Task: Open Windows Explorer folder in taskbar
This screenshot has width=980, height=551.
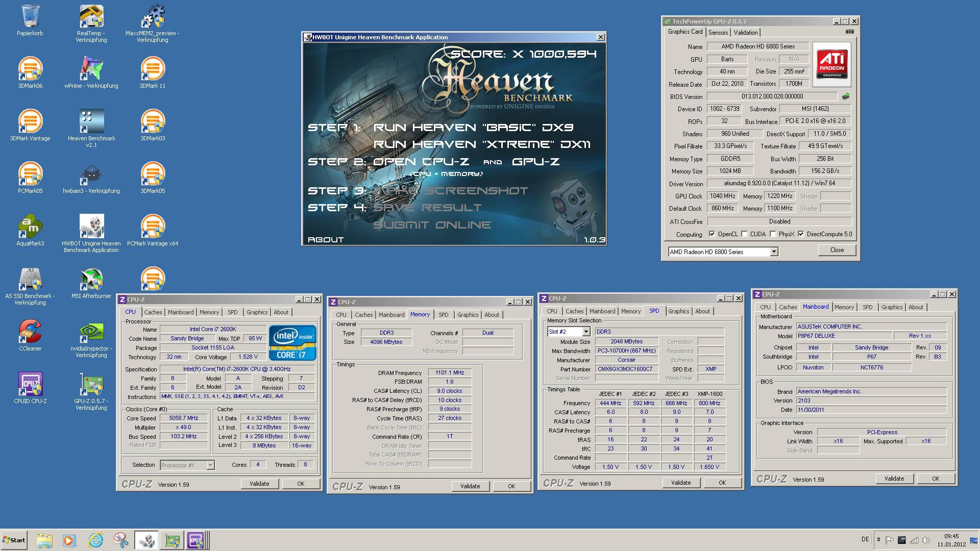Action: pos(44,540)
